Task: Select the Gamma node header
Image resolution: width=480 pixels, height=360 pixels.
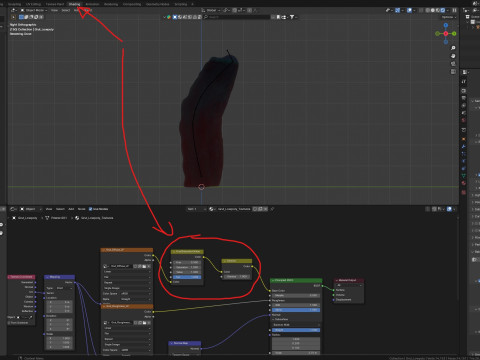Action: (x=237, y=261)
